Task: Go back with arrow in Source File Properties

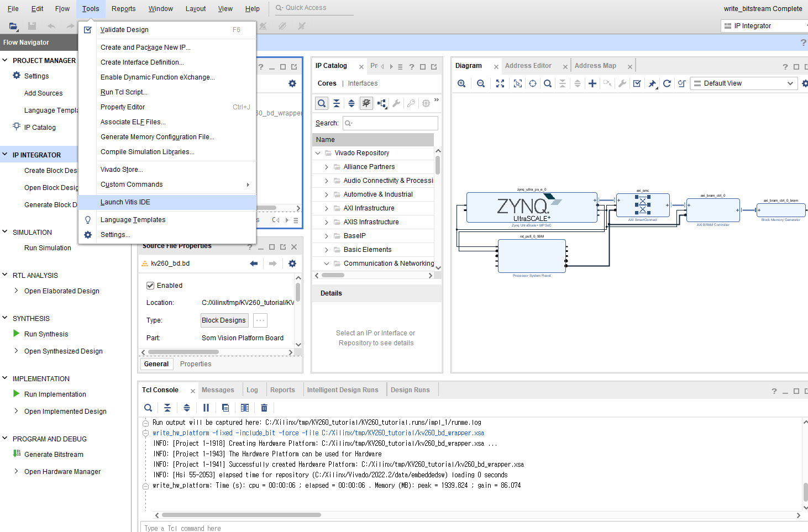Action: point(254,264)
